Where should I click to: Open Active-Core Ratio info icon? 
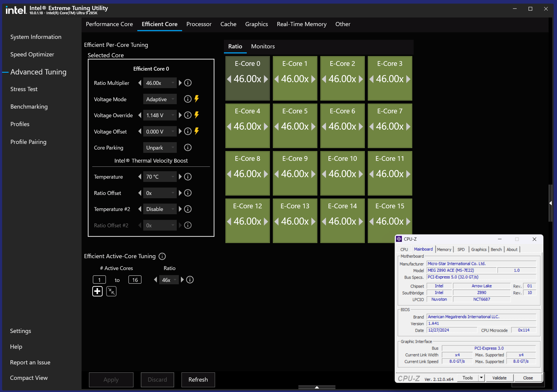pos(190,280)
